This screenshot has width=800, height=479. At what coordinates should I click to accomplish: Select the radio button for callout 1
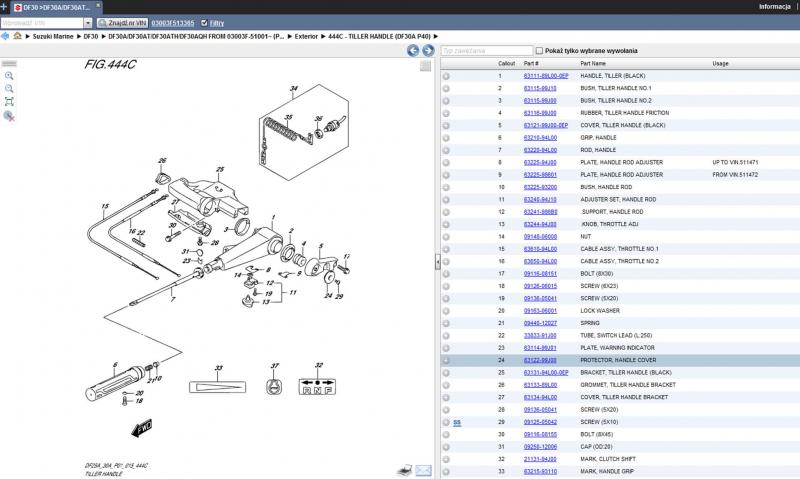point(446,76)
